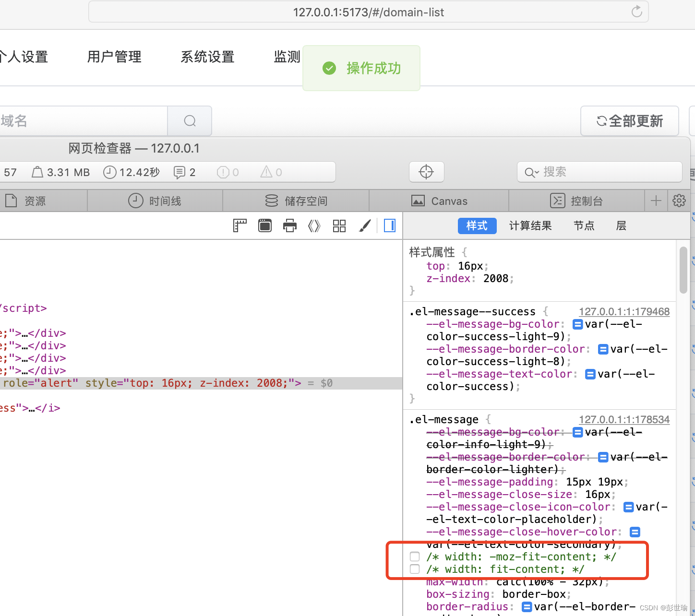695x616 pixels.
Task: Enable the width: -moz-fit-content property checkbox
Action: click(415, 557)
